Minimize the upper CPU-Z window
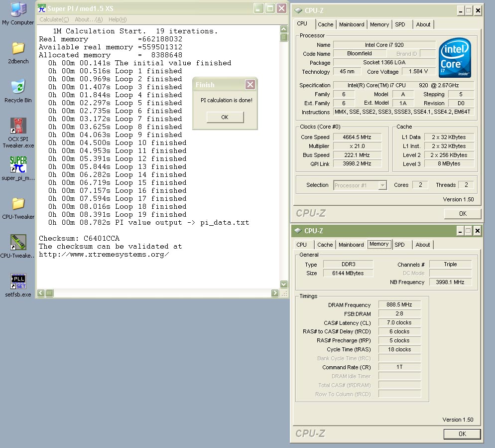 (x=461, y=11)
